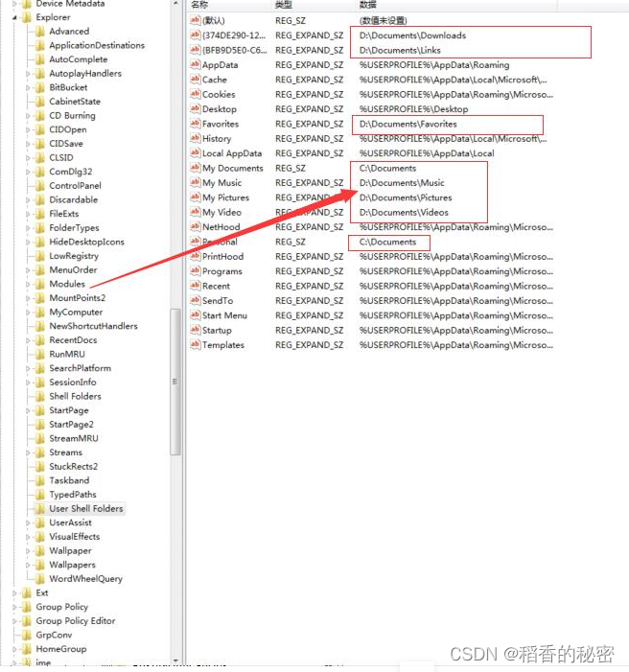Click the folder icon next to Advanced
This screenshot has width=629, height=672.
40,32
